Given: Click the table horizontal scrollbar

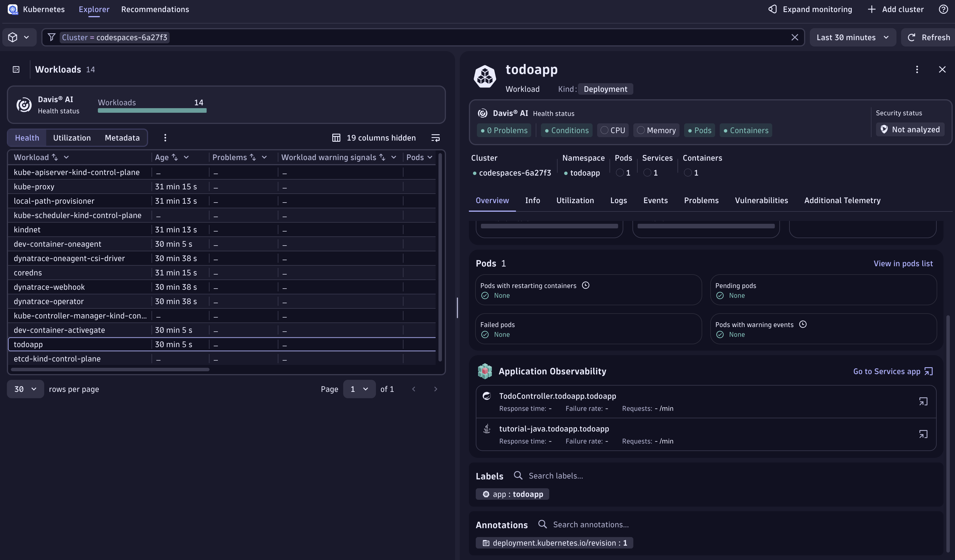Looking at the screenshot, I should point(110,369).
